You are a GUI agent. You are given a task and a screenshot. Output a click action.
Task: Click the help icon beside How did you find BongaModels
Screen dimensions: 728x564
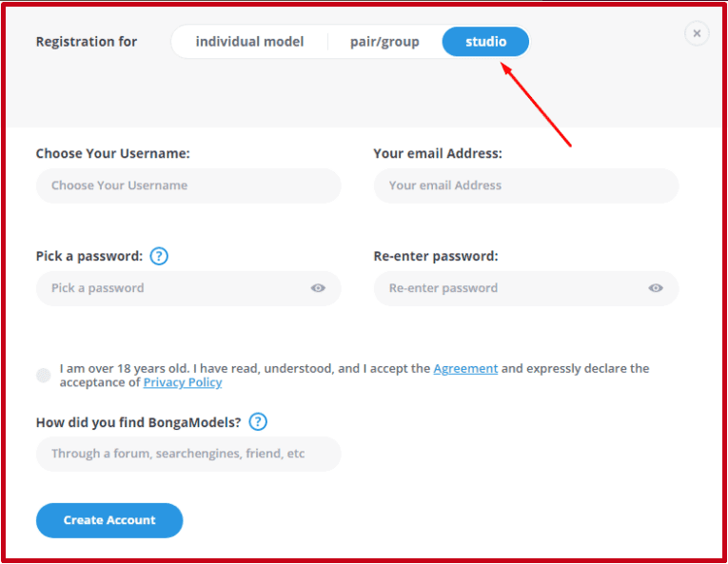pos(258,421)
